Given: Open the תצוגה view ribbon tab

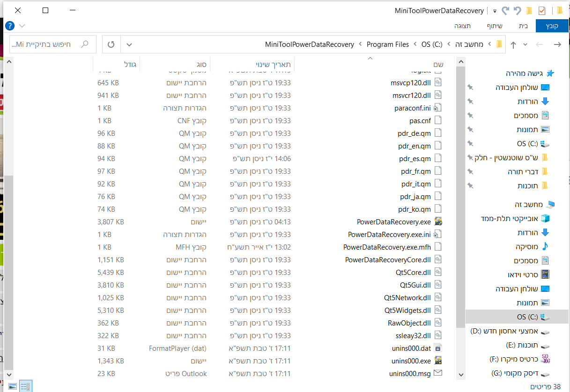Looking at the screenshot, I should coord(462,26).
